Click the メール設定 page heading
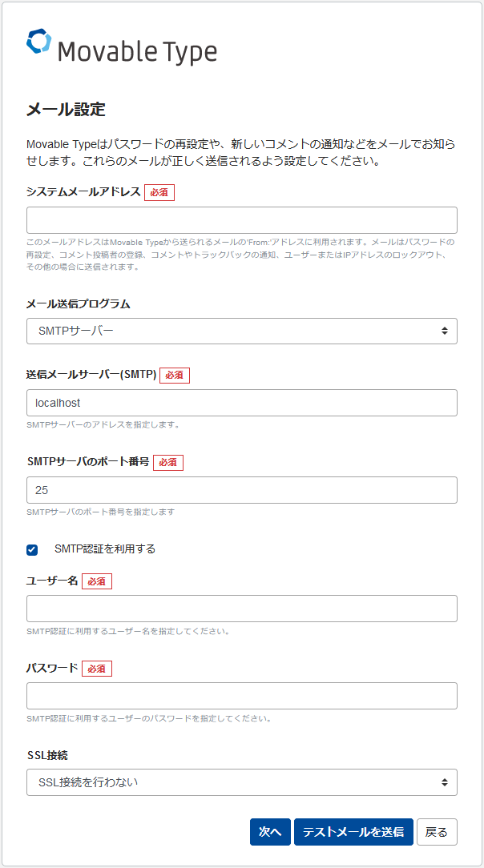The image size is (484, 868). [66, 110]
